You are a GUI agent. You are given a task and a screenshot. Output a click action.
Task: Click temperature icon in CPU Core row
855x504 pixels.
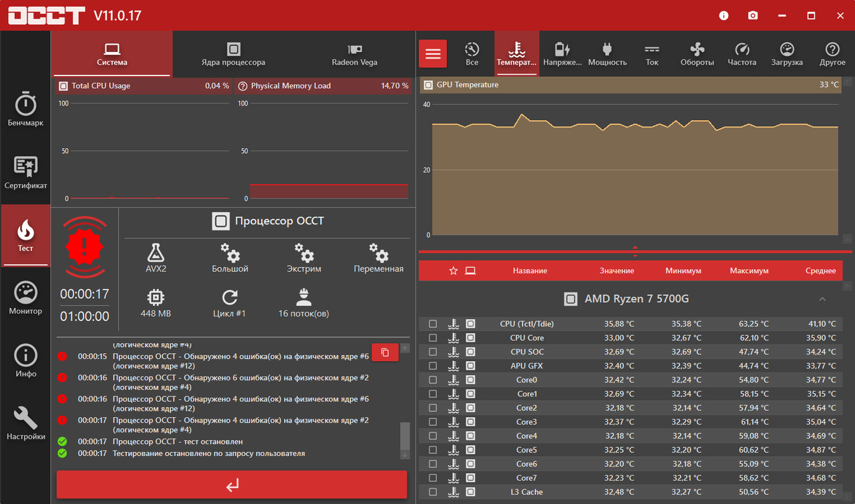coord(454,338)
